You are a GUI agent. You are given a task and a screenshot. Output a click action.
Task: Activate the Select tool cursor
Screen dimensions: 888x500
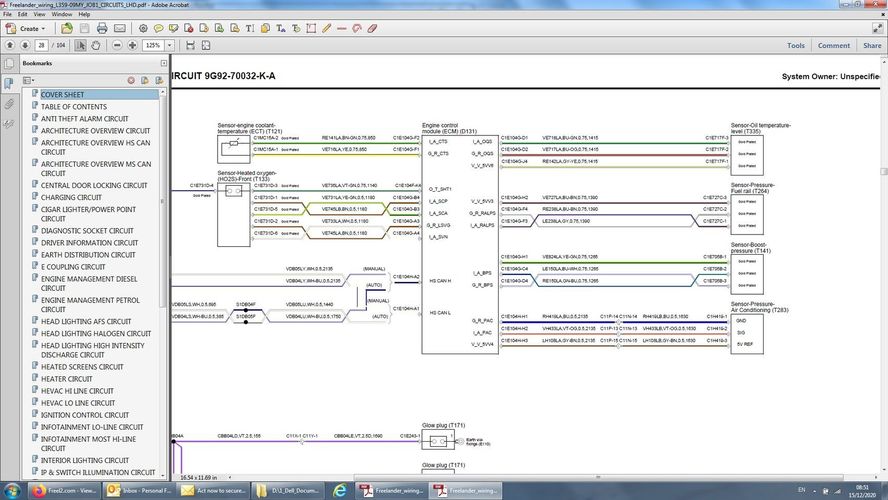coord(80,45)
